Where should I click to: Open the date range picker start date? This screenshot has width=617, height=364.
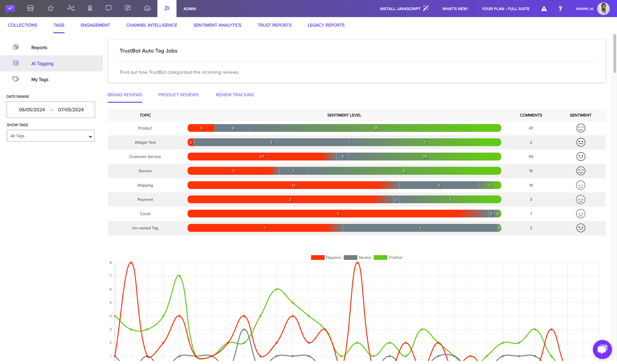(x=32, y=110)
